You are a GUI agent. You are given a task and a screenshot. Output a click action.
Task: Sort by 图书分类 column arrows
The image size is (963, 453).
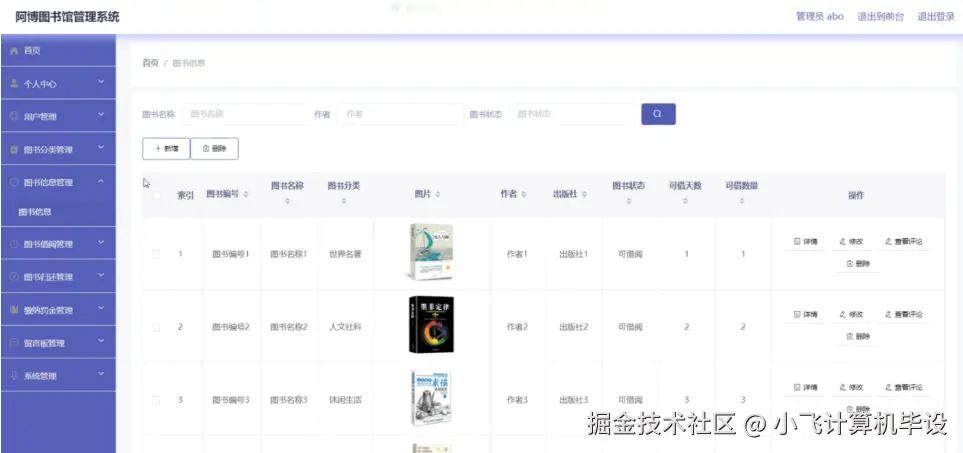pyautogui.click(x=344, y=201)
